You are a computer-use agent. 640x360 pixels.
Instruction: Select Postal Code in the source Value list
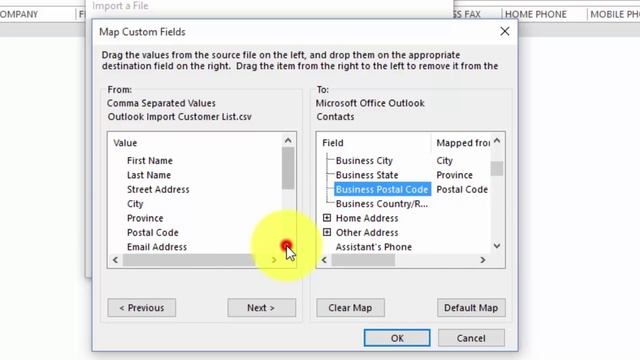coord(153,232)
